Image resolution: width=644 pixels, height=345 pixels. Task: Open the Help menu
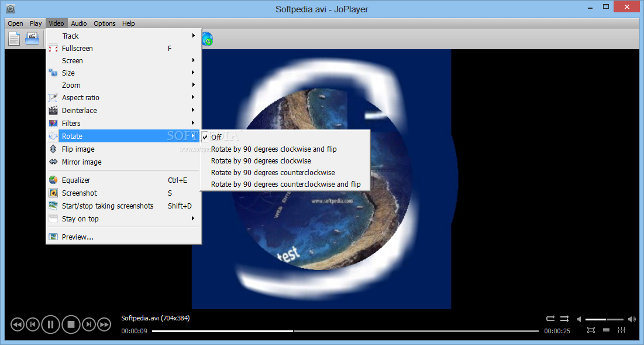(x=129, y=23)
